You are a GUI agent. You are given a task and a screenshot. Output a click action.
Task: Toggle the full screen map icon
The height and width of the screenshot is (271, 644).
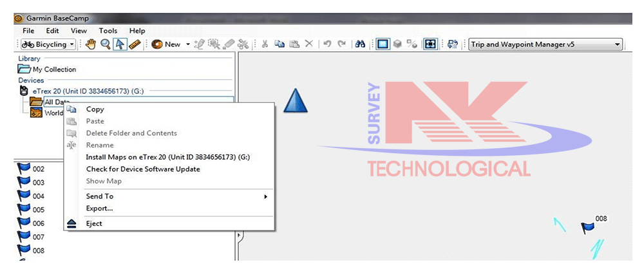pos(430,44)
